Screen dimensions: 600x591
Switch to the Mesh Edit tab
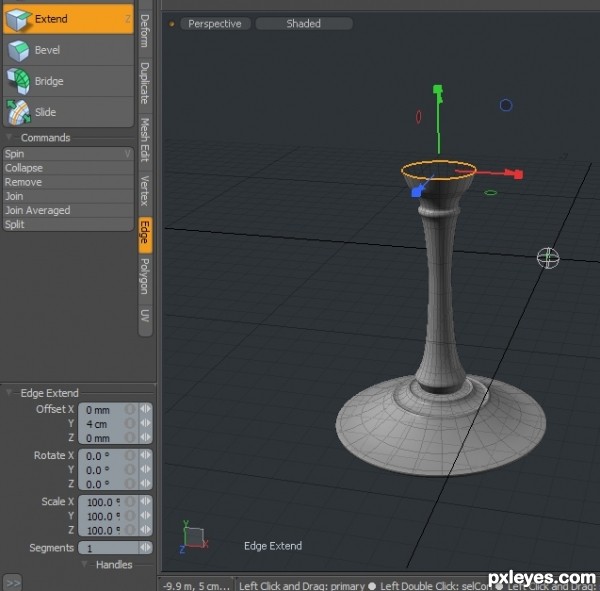145,140
